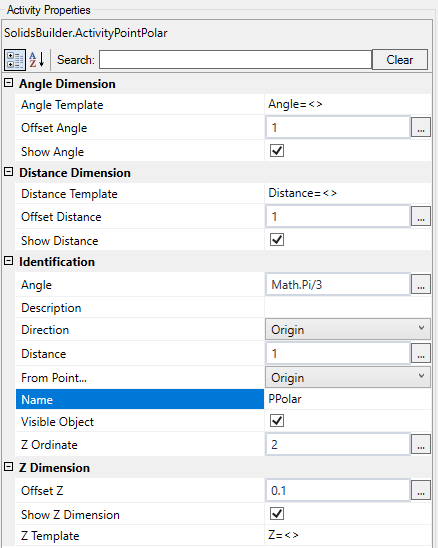Switch to categorized property view icon

pyautogui.click(x=15, y=60)
